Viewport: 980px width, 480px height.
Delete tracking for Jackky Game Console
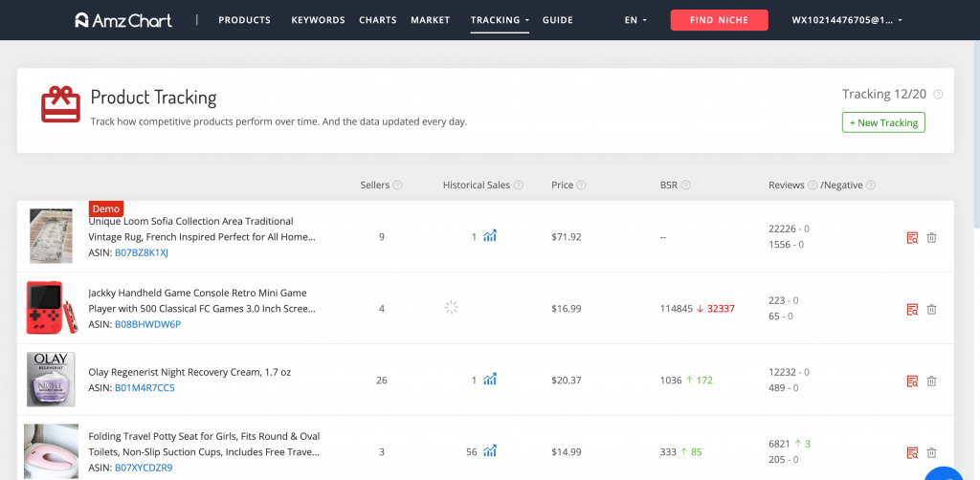931,310
